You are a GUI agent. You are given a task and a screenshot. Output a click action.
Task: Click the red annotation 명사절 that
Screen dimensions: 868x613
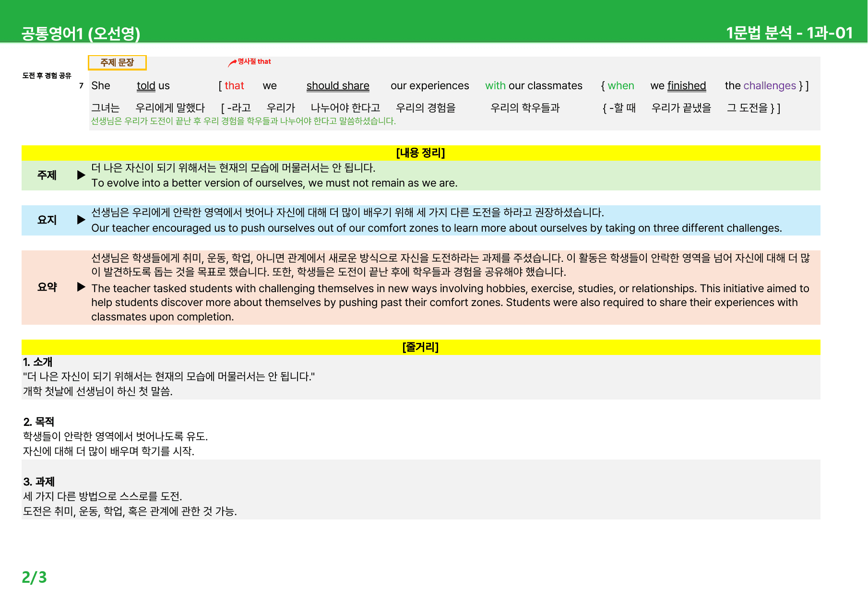[254, 61]
